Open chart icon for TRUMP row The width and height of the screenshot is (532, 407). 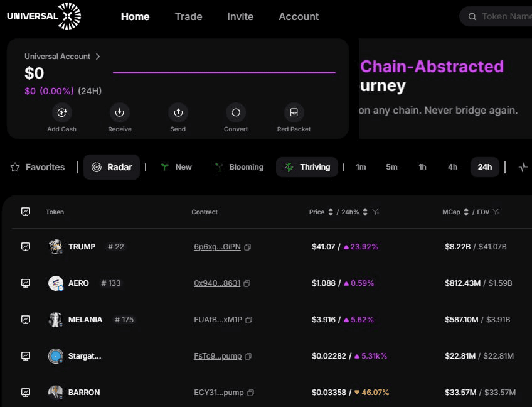click(26, 247)
